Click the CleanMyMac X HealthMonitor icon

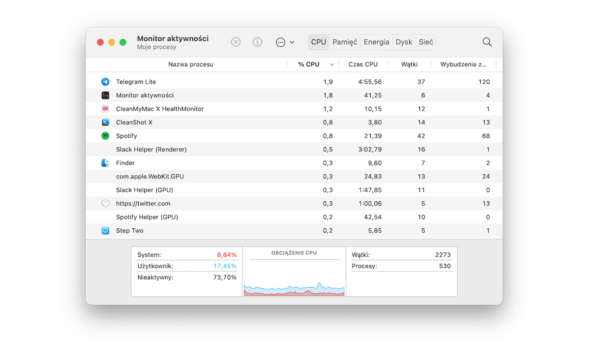pos(105,109)
